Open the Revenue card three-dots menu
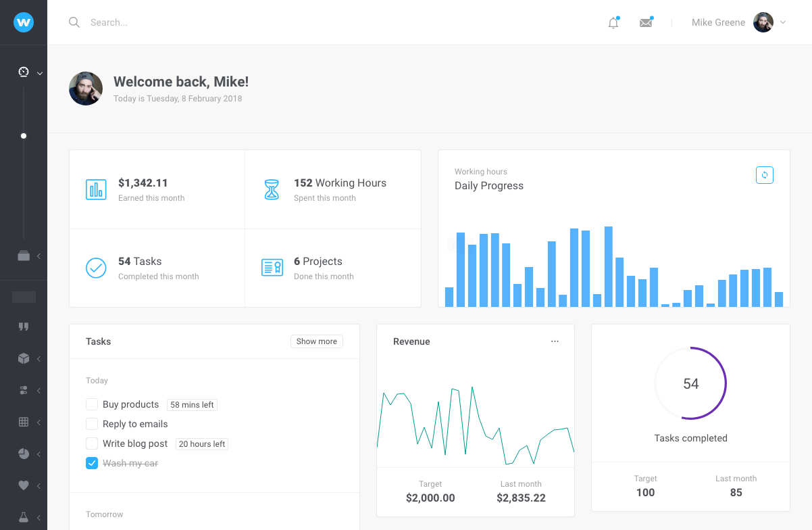The height and width of the screenshot is (530, 812). pyautogui.click(x=555, y=341)
